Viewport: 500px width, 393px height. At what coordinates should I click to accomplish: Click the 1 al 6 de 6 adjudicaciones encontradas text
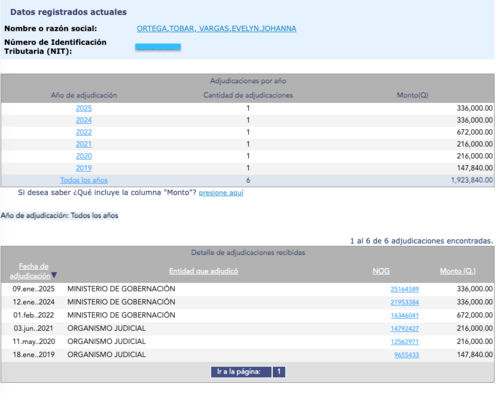[421, 241]
